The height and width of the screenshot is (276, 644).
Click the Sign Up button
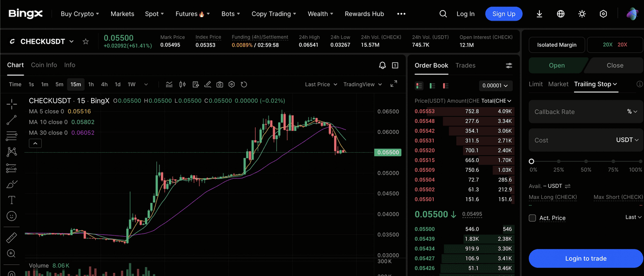click(504, 14)
